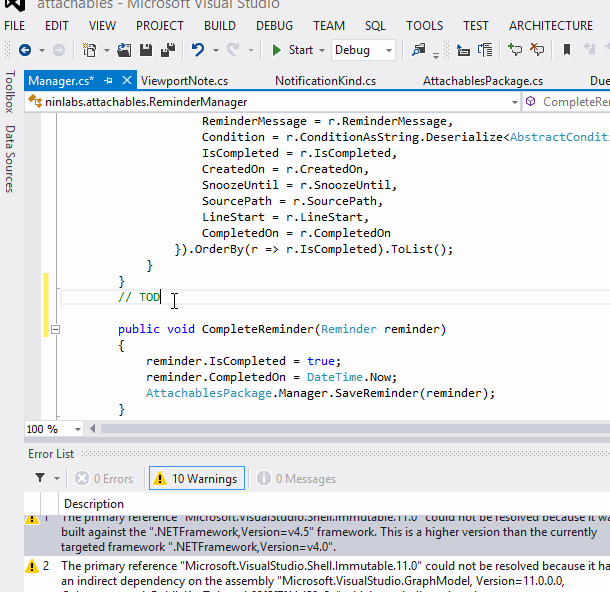Click the decrease indent icon
The image size is (610, 592).
coord(463,50)
